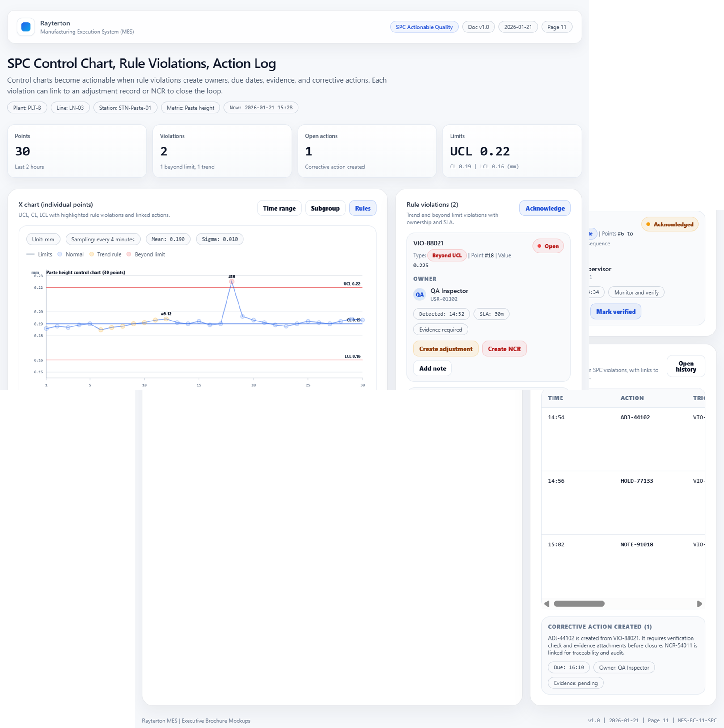
Task: Click the scrollbar left arrow
Action: coord(547,604)
